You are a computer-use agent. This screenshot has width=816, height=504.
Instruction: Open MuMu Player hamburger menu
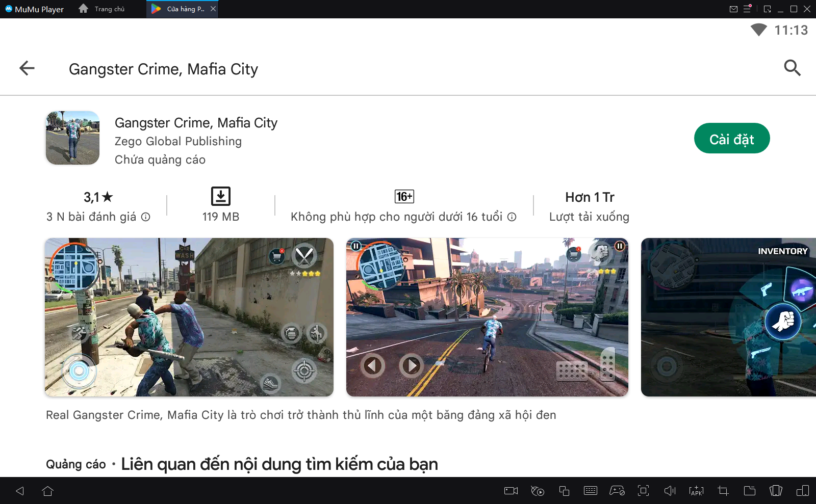747,9
